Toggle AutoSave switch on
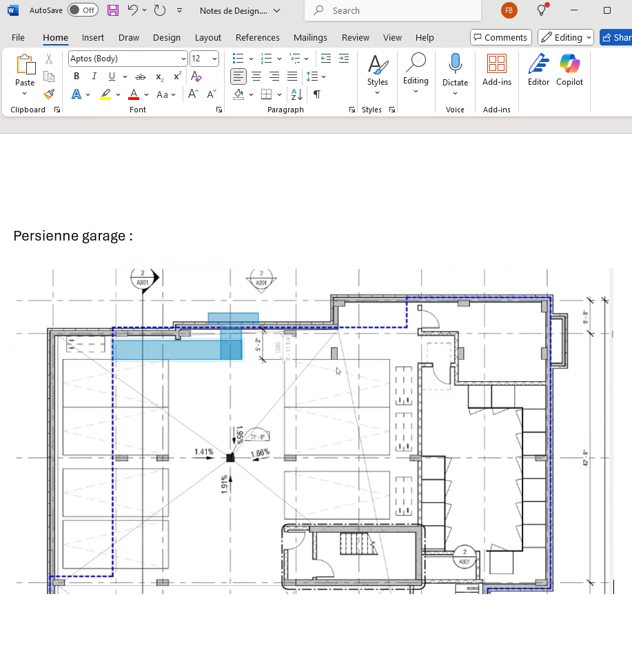 coord(83,10)
